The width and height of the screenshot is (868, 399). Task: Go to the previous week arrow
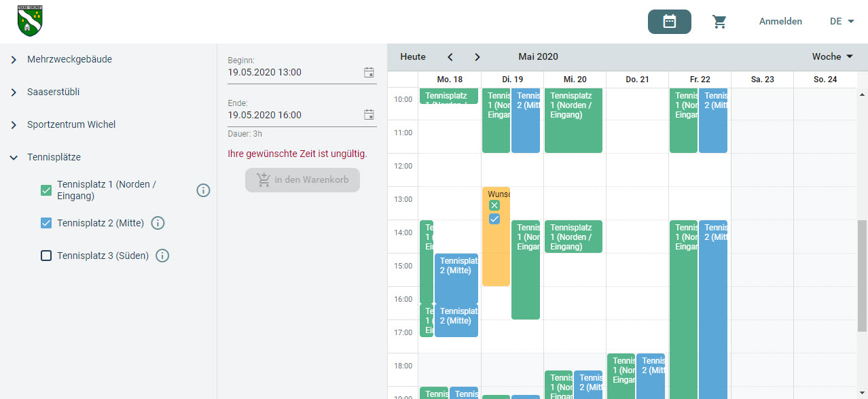tap(450, 57)
